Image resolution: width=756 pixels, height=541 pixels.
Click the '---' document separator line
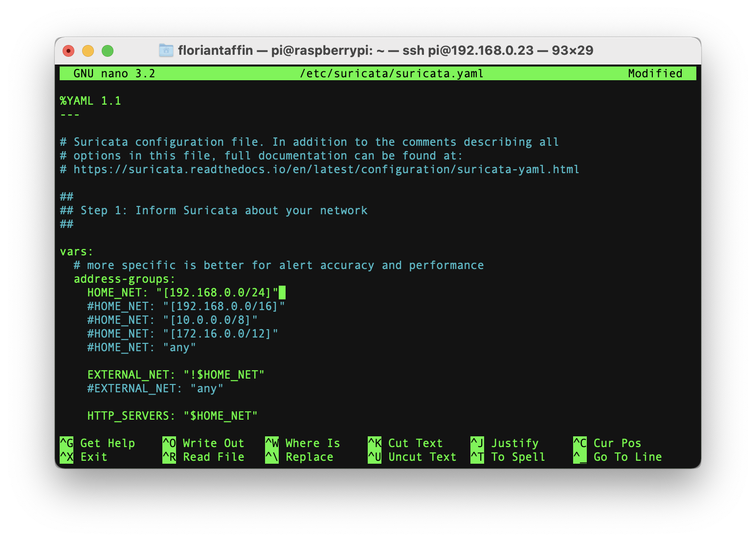pos(70,114)
